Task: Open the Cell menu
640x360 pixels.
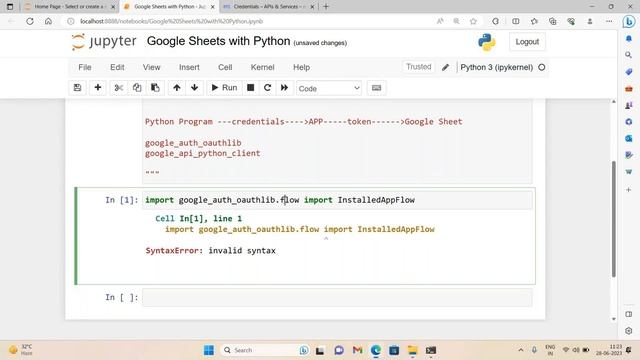Action: pos(225,67)
